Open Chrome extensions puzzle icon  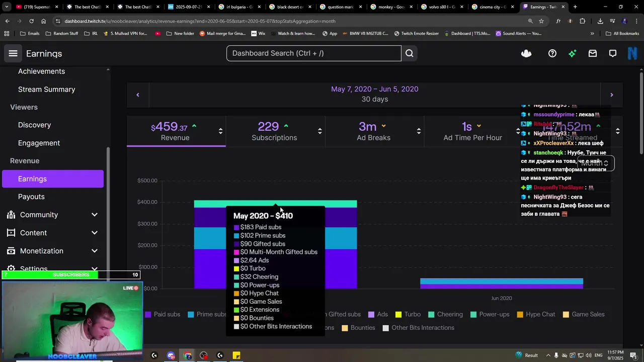pos(583,21)
